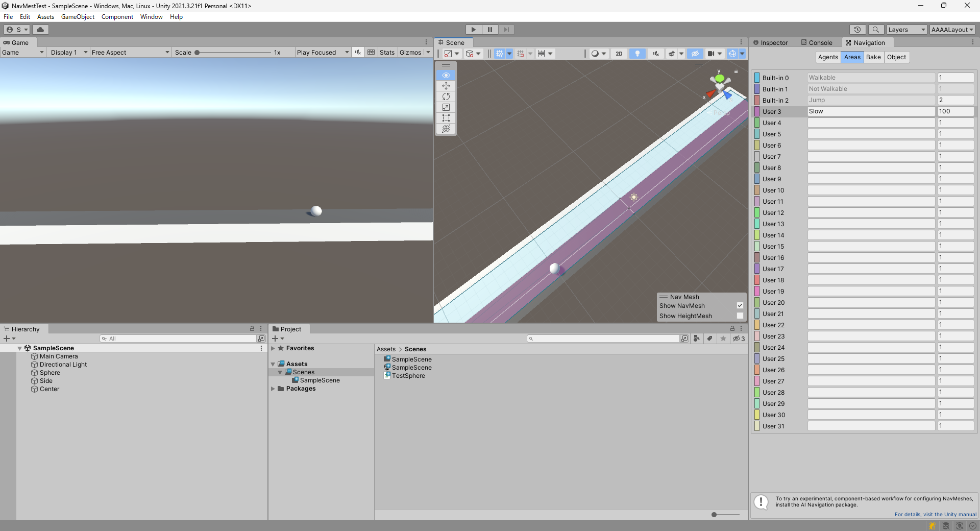The image size is (980, 531).
Task: Toggle Scene effects (skybox/fx) button
Action: click(672, 54)
